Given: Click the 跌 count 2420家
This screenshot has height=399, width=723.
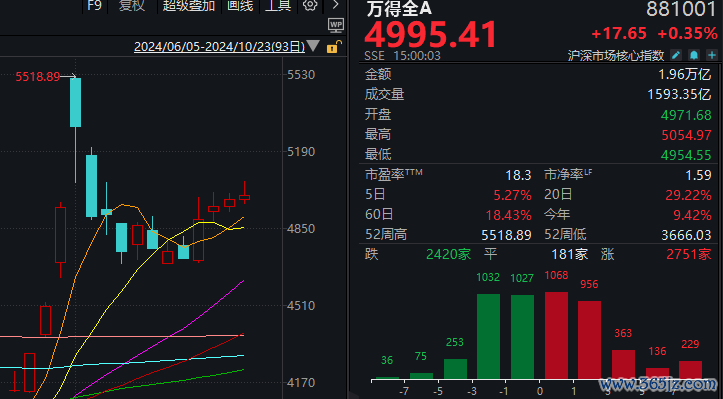Looking at the screenshot, I should (x=448, y=254).
